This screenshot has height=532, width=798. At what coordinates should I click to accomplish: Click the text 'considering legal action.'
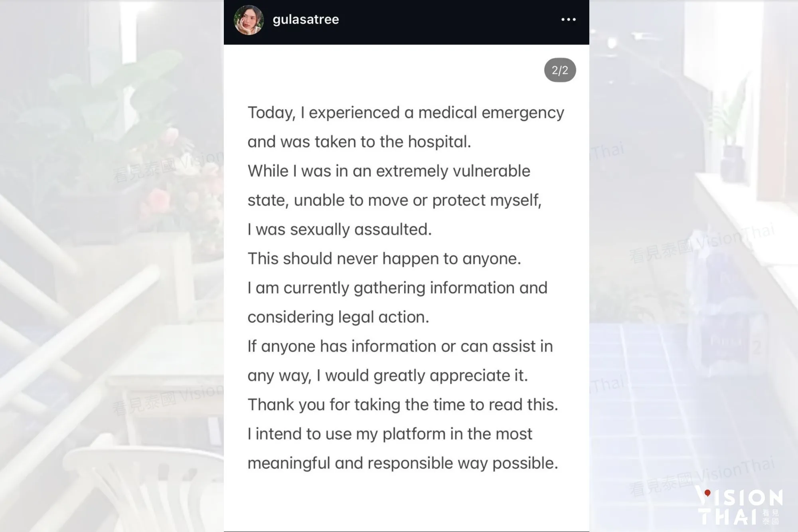[338, 317]
